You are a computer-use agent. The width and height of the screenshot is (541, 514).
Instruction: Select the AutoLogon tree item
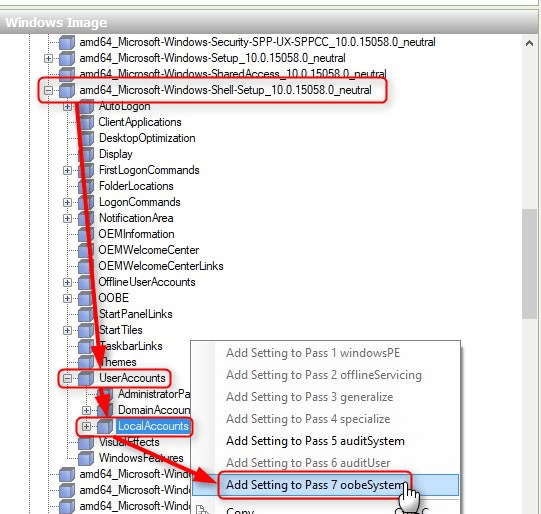125,106
